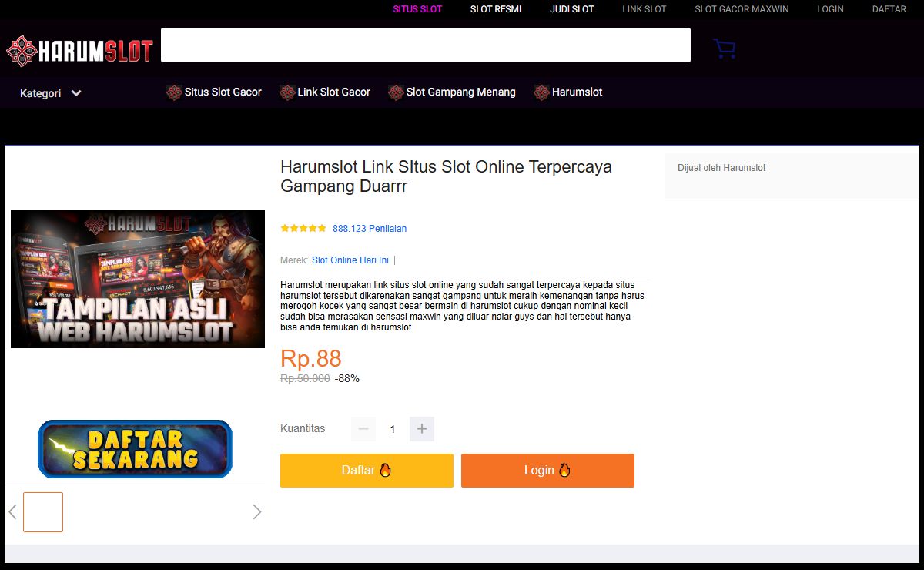The width and height of the screenshot is (924, 570).
Task: Click the Kuantitas label
Action: pyautogui.click(x=303, y=429)
